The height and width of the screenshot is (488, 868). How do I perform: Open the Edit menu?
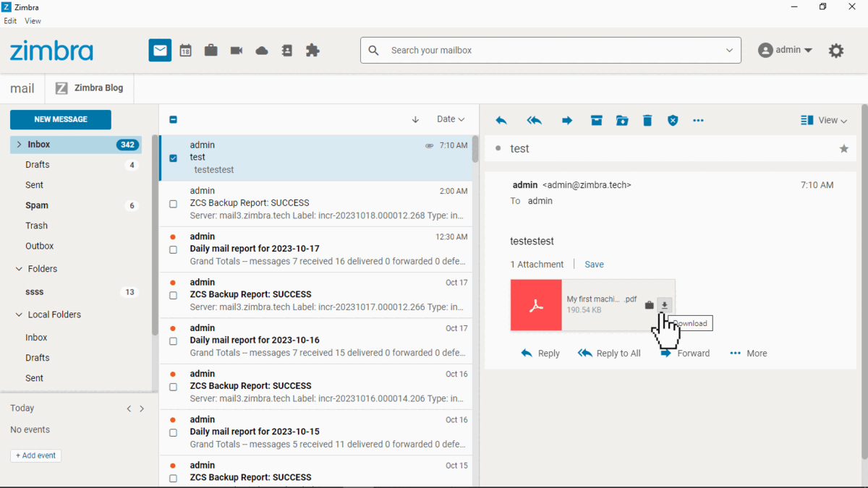tap(10, 21)
